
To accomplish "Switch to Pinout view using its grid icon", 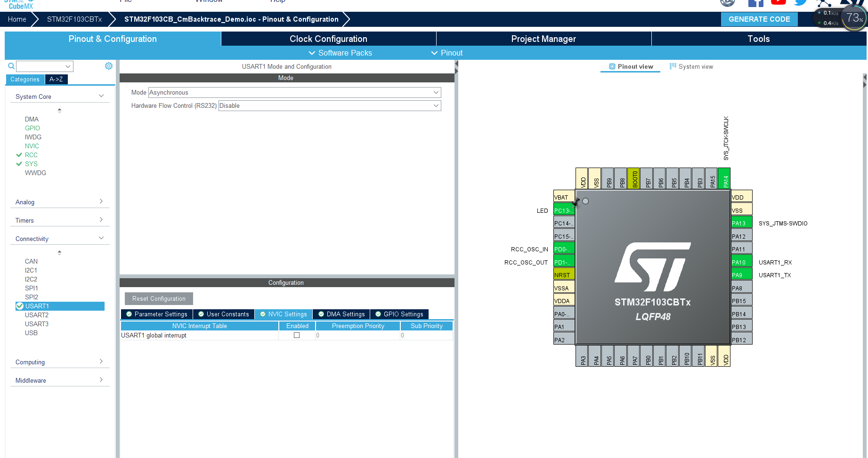I will click(x=611, y=66).
